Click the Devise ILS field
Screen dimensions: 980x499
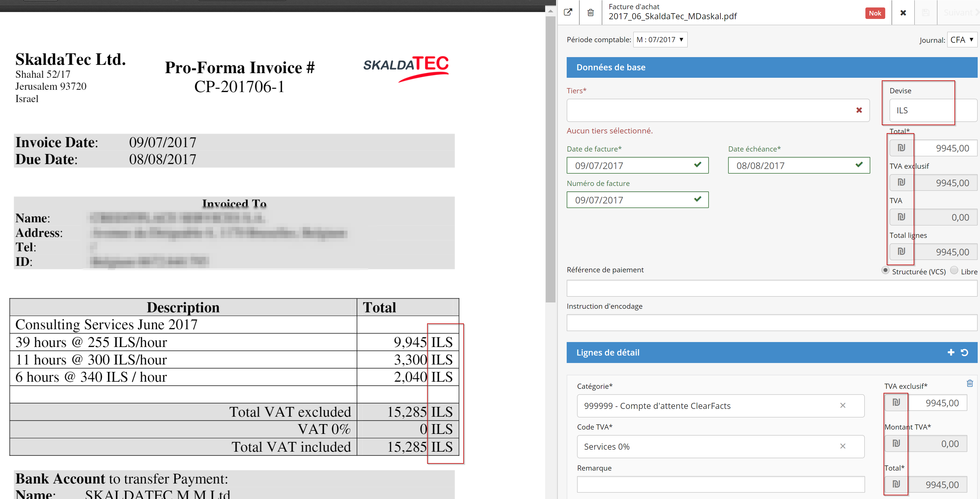pos(933,110)
